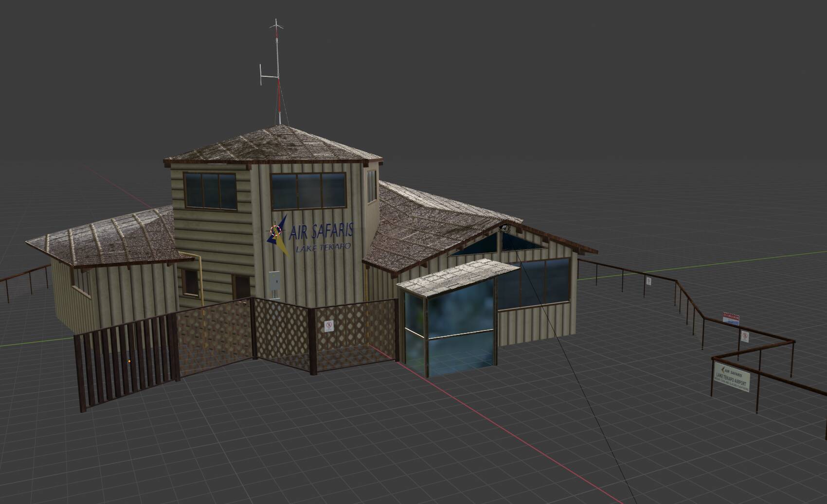Select the no-entry sign on the lattice fence

329,326
